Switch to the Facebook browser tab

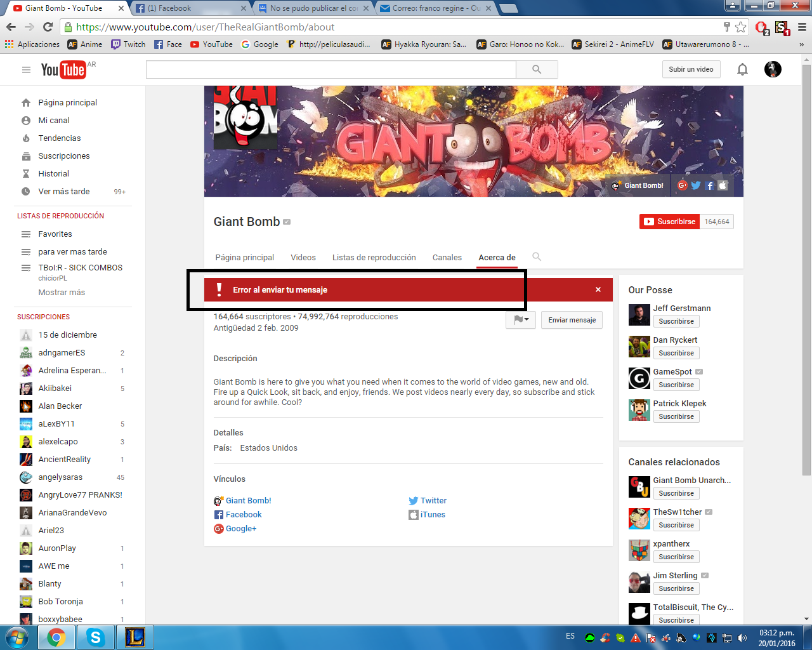(x=190, y=8)
